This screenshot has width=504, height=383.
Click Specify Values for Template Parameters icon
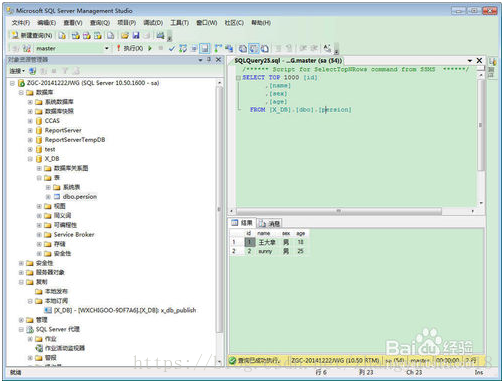(327, 48)
